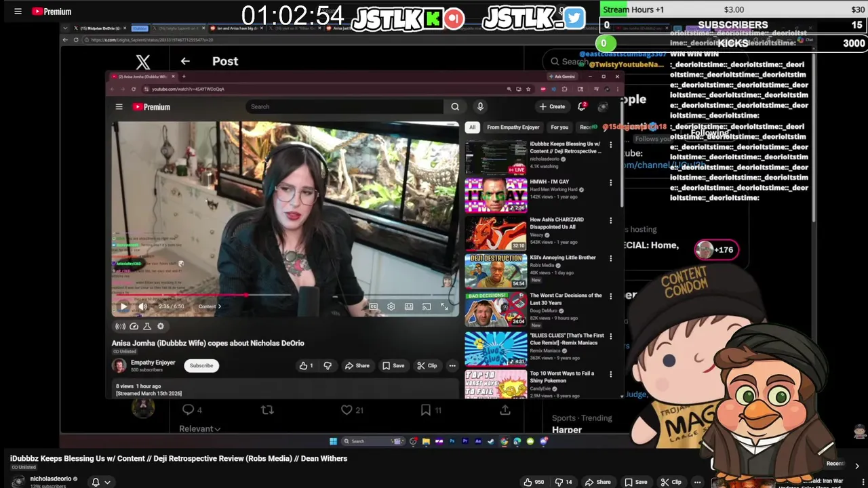
Task: Select the For you chip
Action: 559,127
